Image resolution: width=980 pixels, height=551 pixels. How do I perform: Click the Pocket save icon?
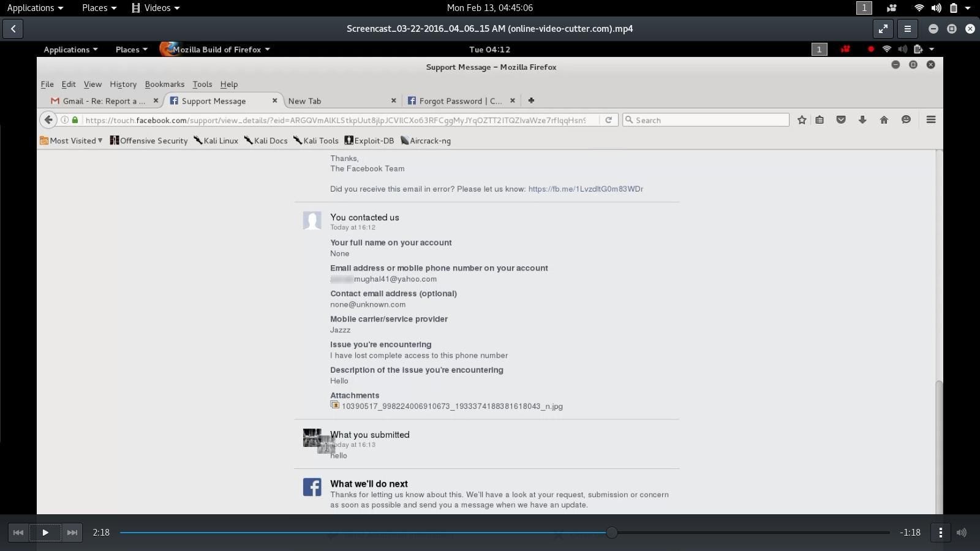841,120
